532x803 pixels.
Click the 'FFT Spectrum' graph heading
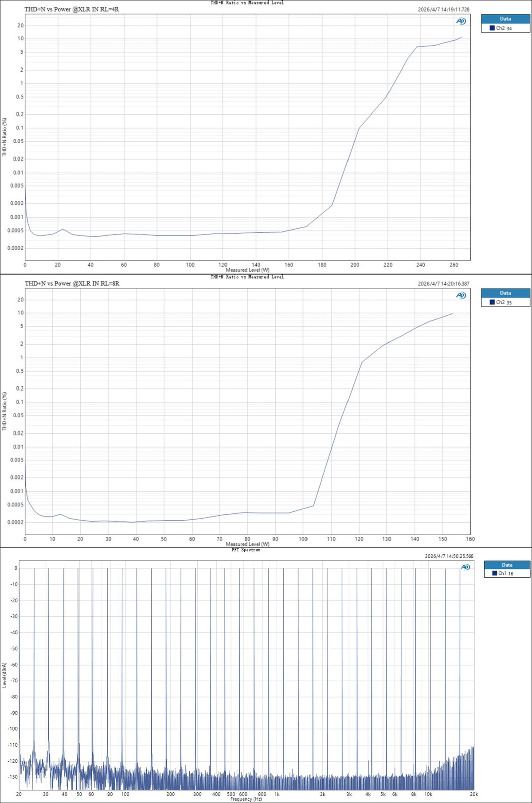pos(246,550)
